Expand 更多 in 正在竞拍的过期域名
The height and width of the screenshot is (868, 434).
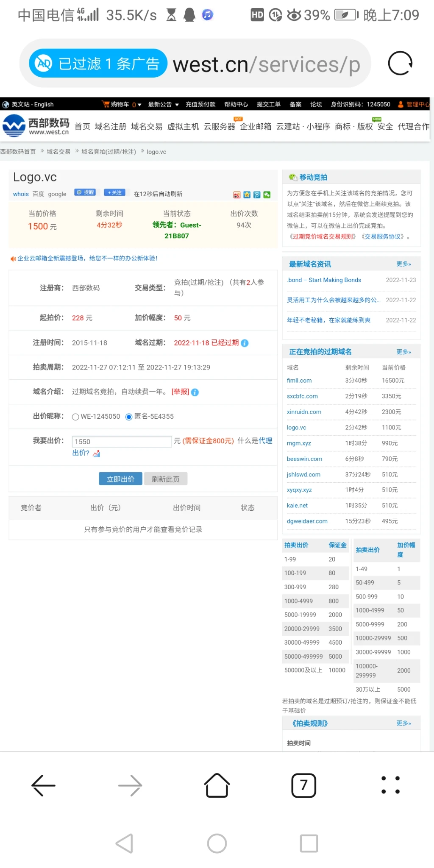click(x=403, y=352)
